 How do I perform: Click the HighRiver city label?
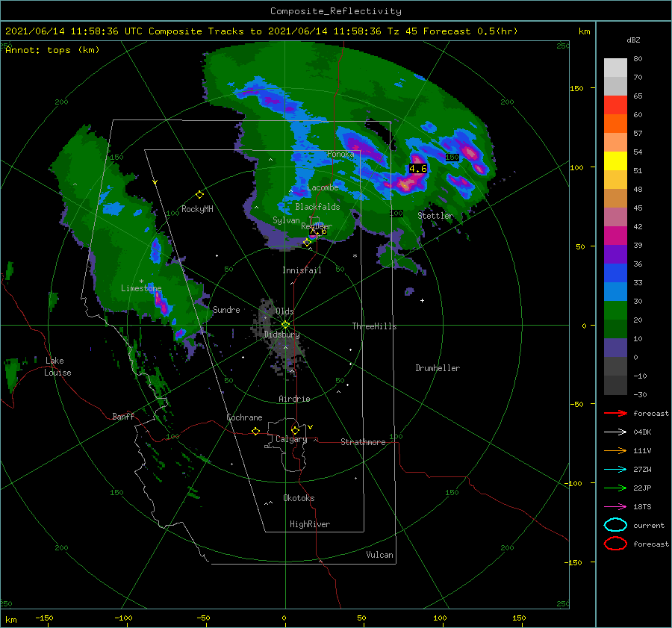310,524
